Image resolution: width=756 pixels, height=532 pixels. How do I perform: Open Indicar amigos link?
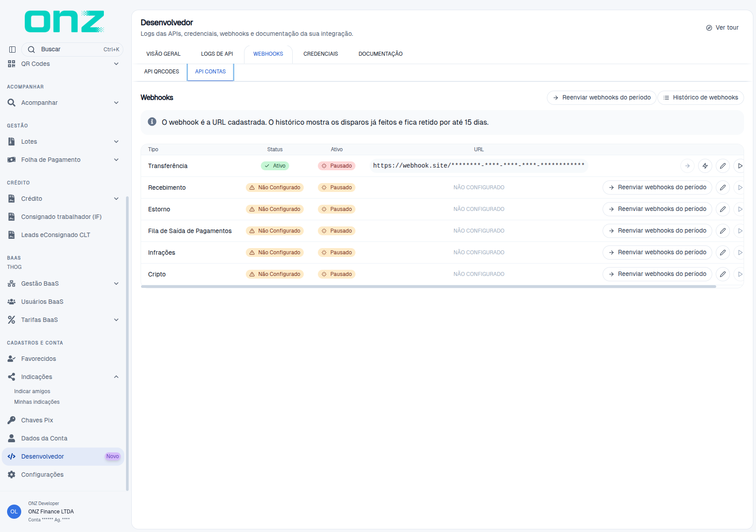pyautogui.click(x=32, y=391)
